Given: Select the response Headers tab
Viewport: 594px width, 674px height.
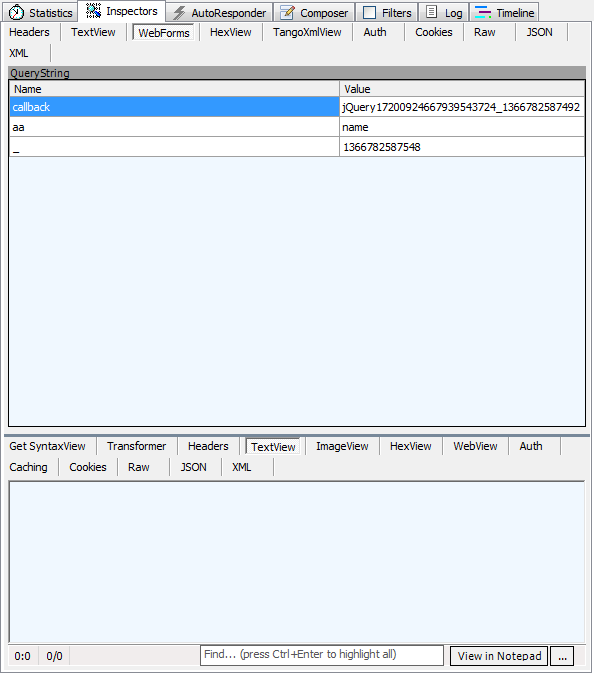Looking at the screenshot, I should (x=208, y=446).
